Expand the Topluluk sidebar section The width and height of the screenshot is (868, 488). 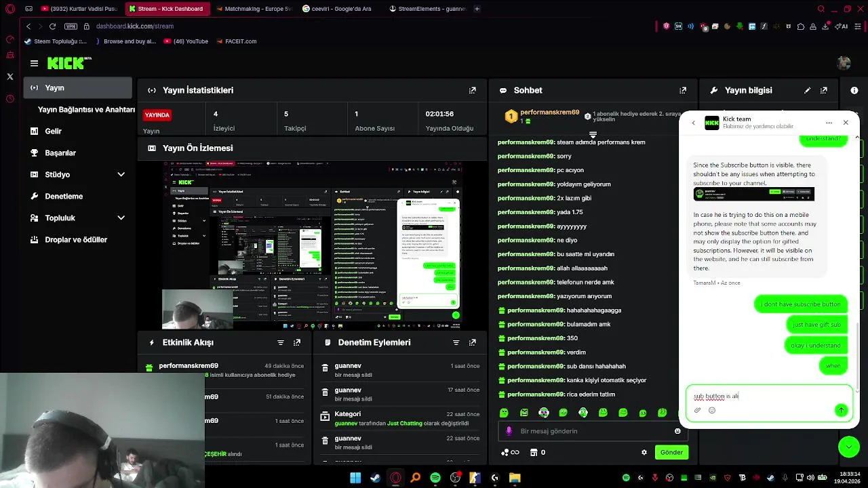pyautogui.click(x=121, y=218)
